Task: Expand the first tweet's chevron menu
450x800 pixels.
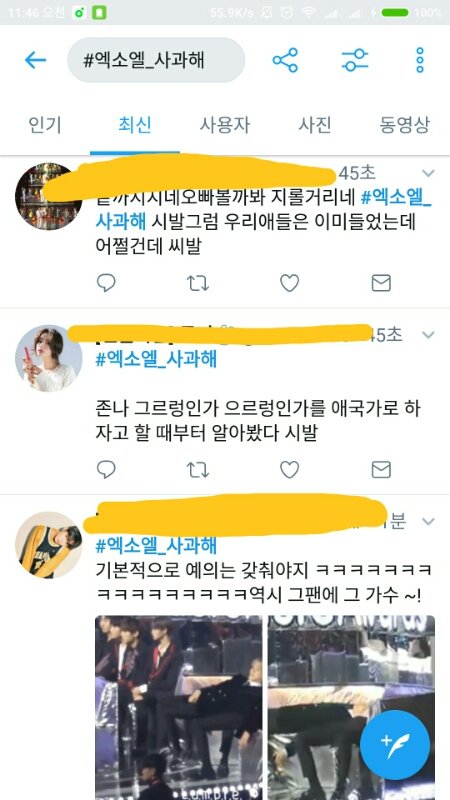Action: click(x=428, y=173)
